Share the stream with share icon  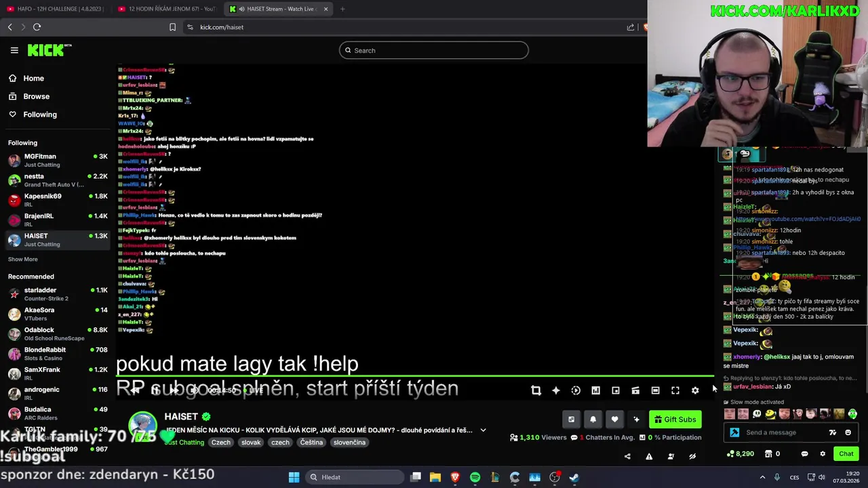coord(627,456)
